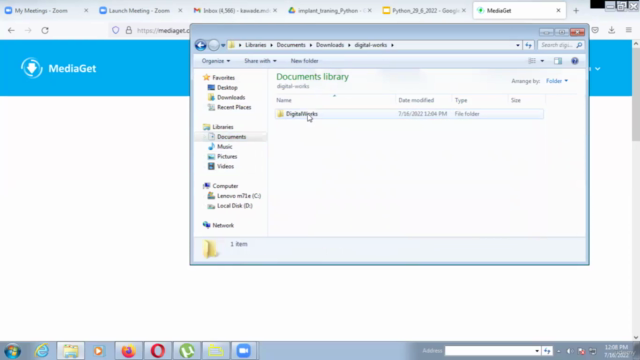This screenshot has height=360, width=640.
Task: Sort by the Size column header
Action: point(527,100)
